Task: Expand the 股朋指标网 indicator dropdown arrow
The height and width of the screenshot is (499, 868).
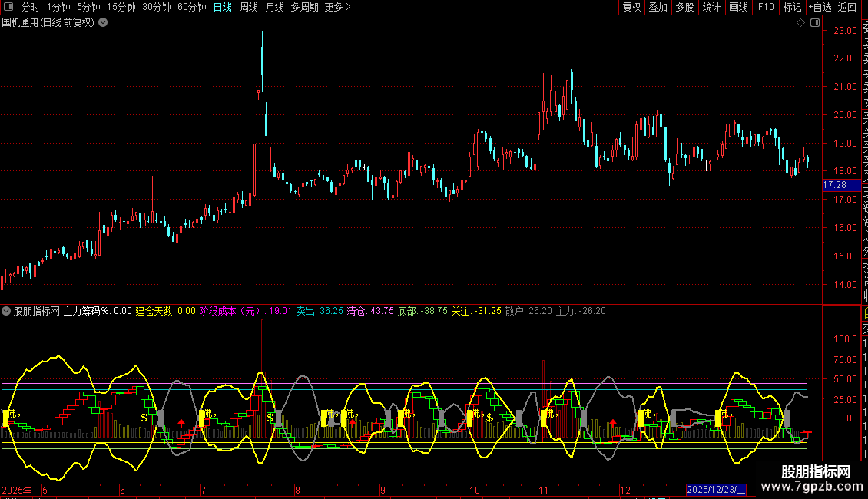Action: [6, 311]
